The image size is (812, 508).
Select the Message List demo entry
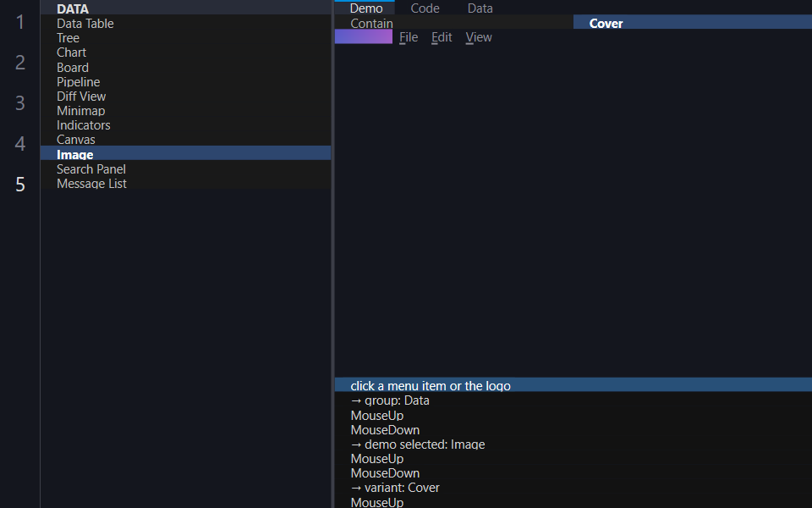185,183
